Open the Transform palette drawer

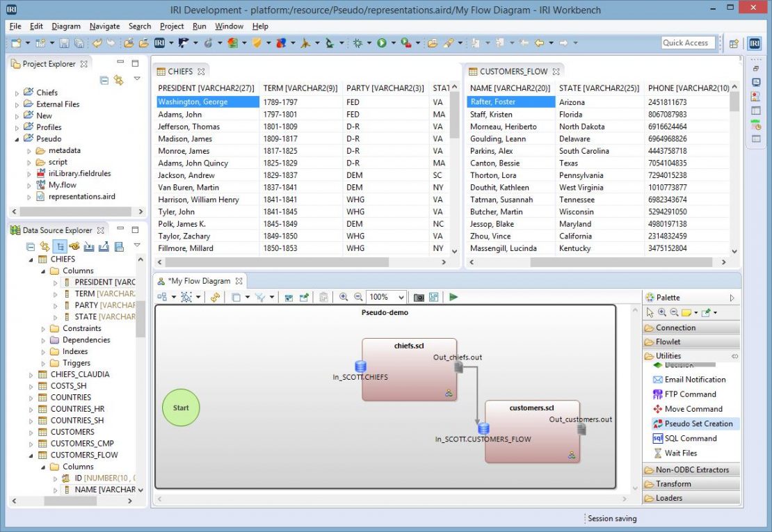(x=691, y=484)
